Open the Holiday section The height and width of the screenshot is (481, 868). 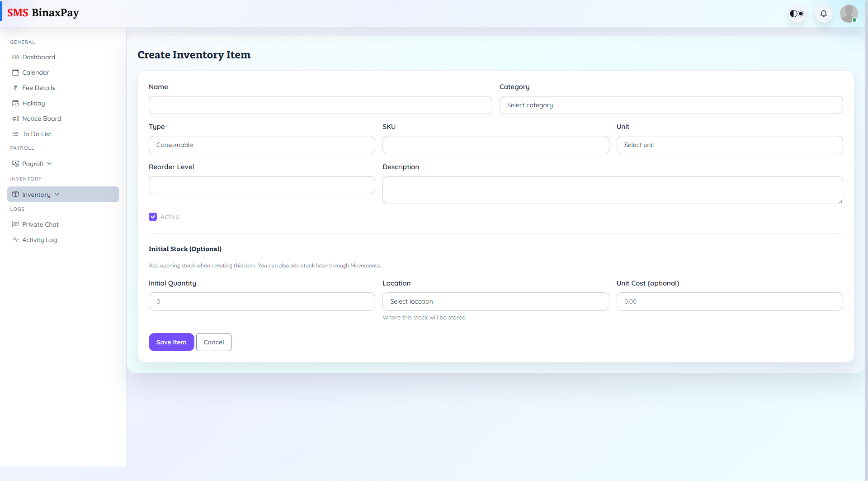tap(33, 103)
